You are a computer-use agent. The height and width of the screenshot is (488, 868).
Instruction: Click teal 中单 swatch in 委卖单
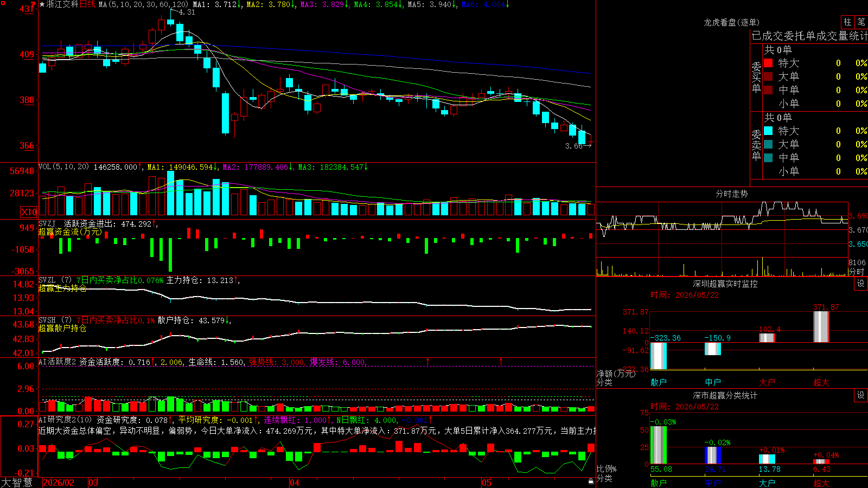coord(768,157)
